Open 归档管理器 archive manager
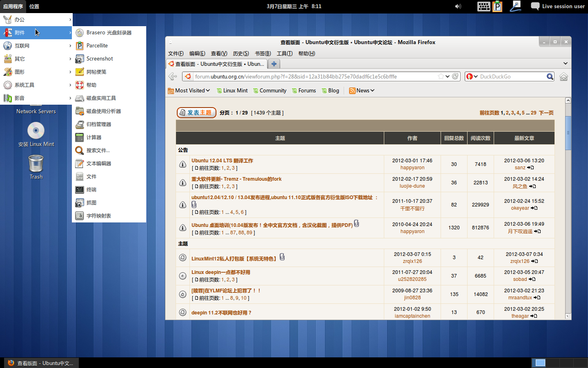The image size is (588, 368). point(109,124)
